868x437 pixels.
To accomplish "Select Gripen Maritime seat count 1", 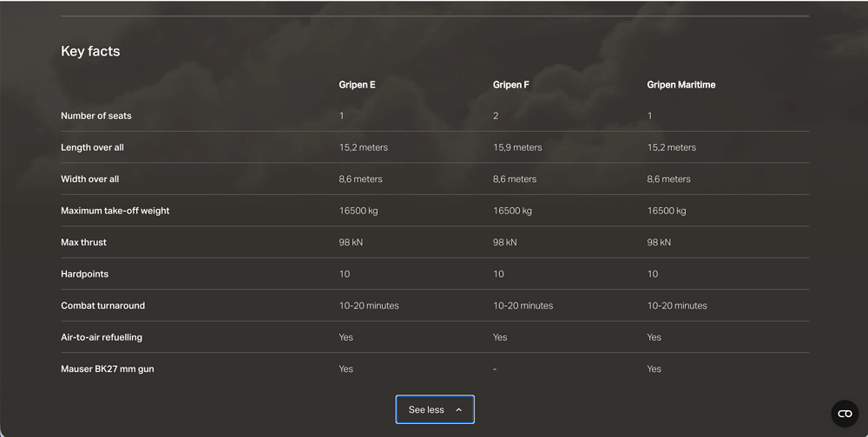I will 650,115.
